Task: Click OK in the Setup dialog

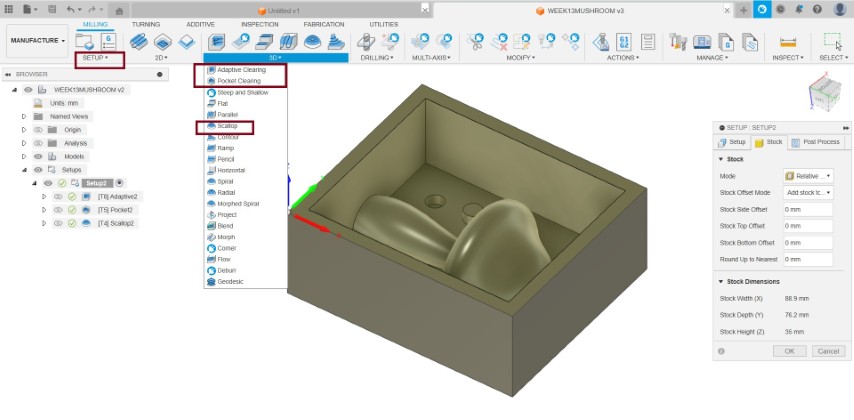Action: (x=789, y=351)
